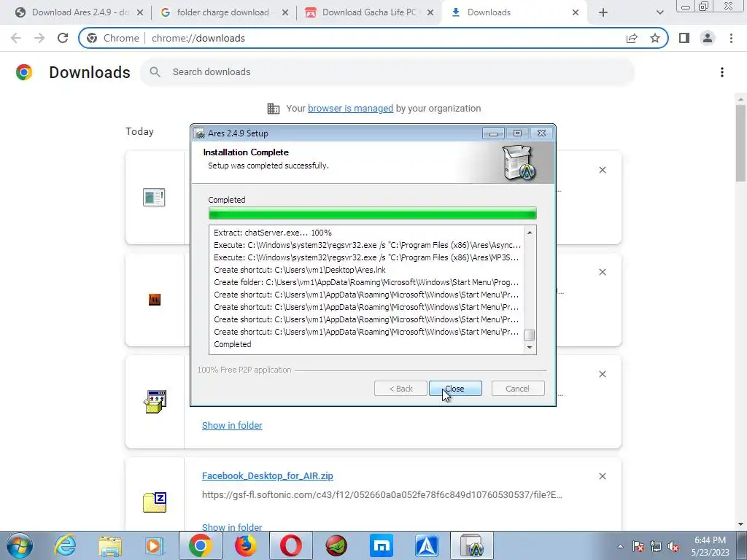Open Maxthon browser from taskbar
This screenshot has height=560, width=747.
(x=382, y=545)
